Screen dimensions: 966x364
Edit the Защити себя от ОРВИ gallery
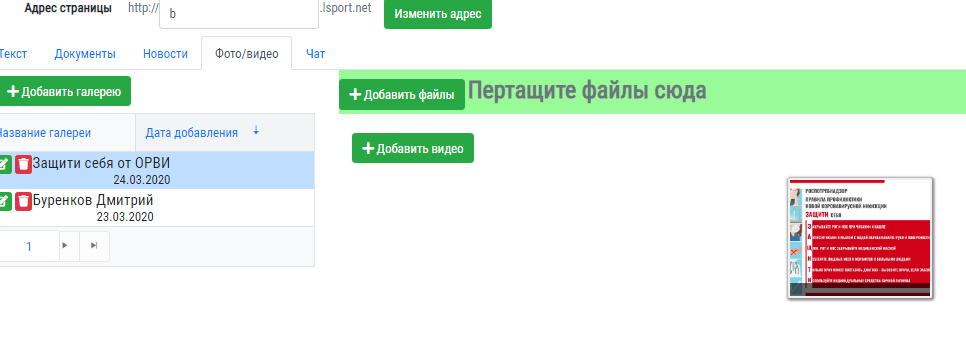(5, 164)
